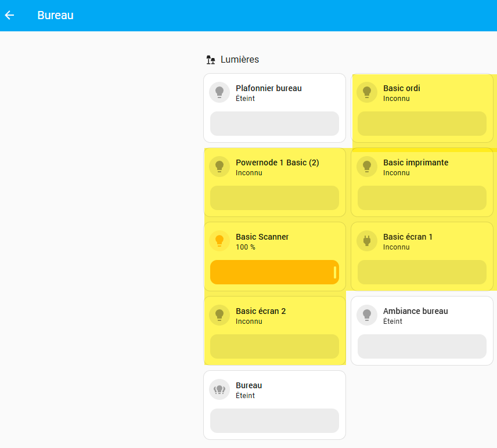Viewport: 497px width, 448px height.
Task: Toggle the Bureau light group icon
Action: tap(219, 389)
